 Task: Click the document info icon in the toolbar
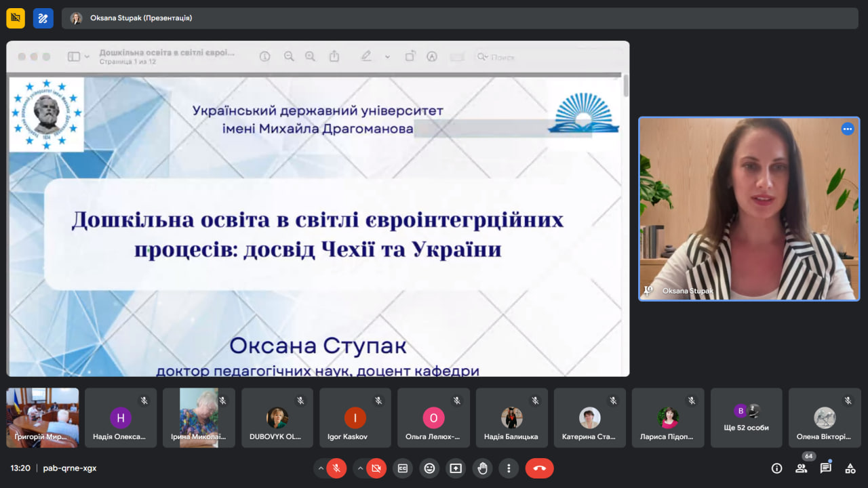pyautogui.click(x=264, y=56)
